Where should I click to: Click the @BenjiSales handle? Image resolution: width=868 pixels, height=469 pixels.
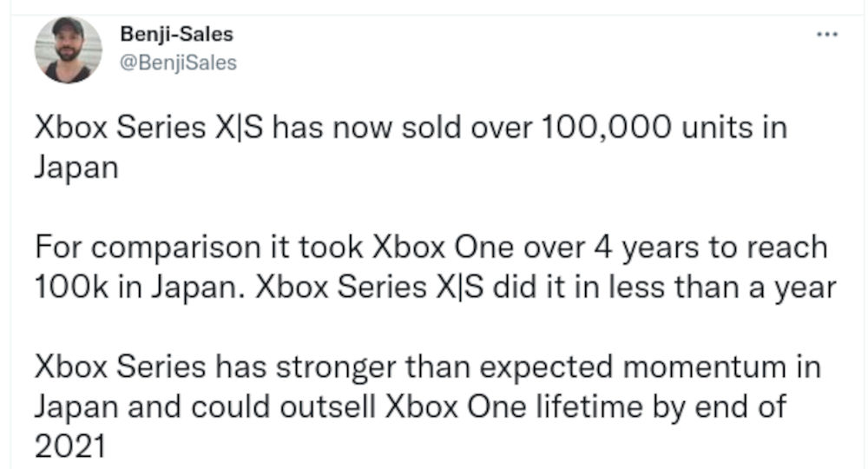pos(180,63)
